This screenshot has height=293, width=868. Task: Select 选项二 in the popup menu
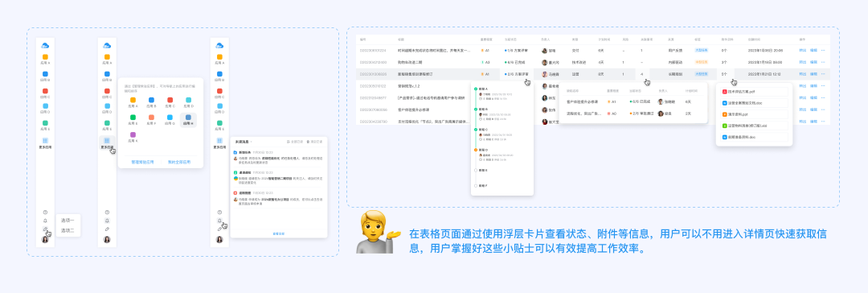coord(68,230)
